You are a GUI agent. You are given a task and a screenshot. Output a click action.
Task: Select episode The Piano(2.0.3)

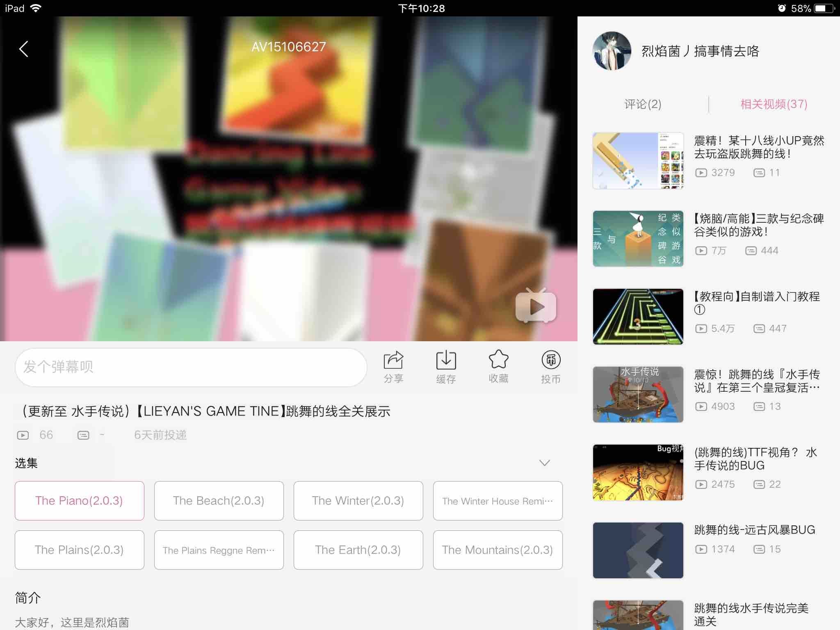click(x=80, y=501)
